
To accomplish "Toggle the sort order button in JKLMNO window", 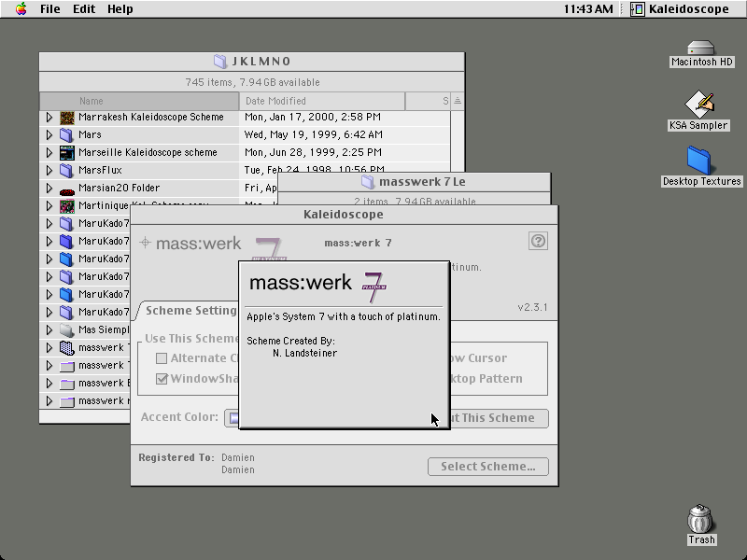I will (x=458, y=101).
